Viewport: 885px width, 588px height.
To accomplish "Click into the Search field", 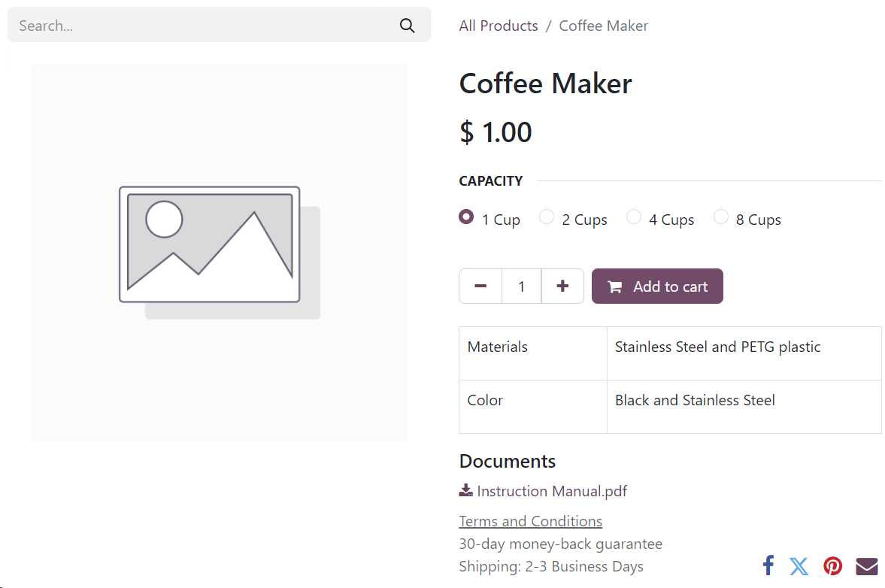I will (x=203, y=26).
